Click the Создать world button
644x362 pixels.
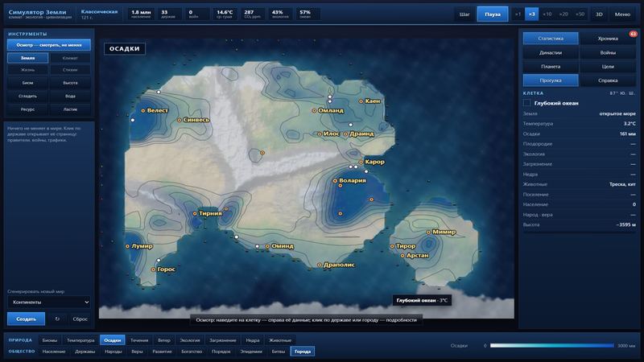[x=26, y=319]
